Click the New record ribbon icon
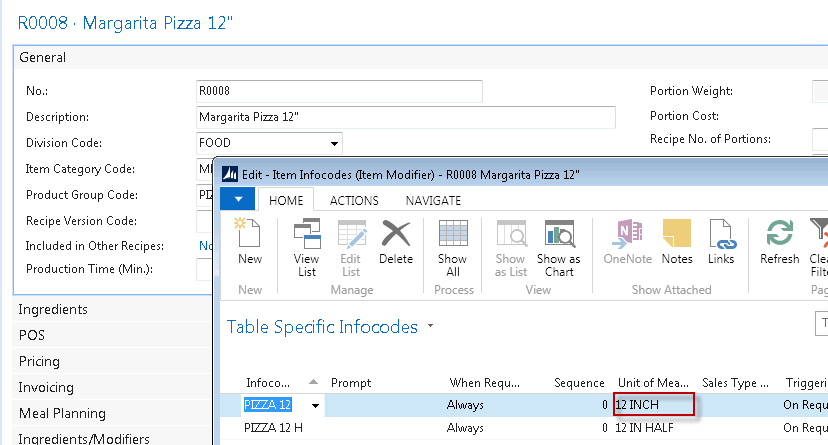The image size is (828, 445). click(249, 242)
